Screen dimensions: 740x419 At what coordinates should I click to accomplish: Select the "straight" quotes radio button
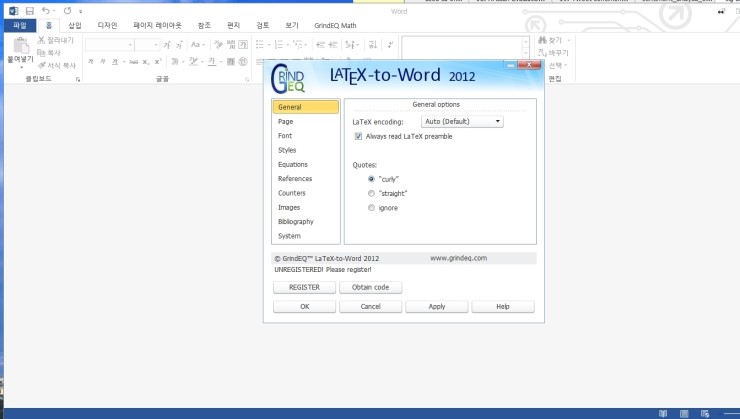(x=371, y=193)
